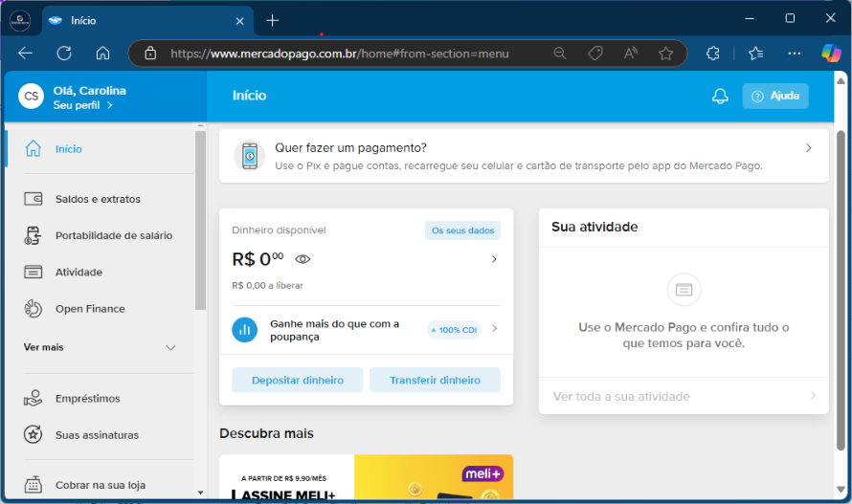
Task: Open browser settings and more menu
Action: tap(795, 54)
